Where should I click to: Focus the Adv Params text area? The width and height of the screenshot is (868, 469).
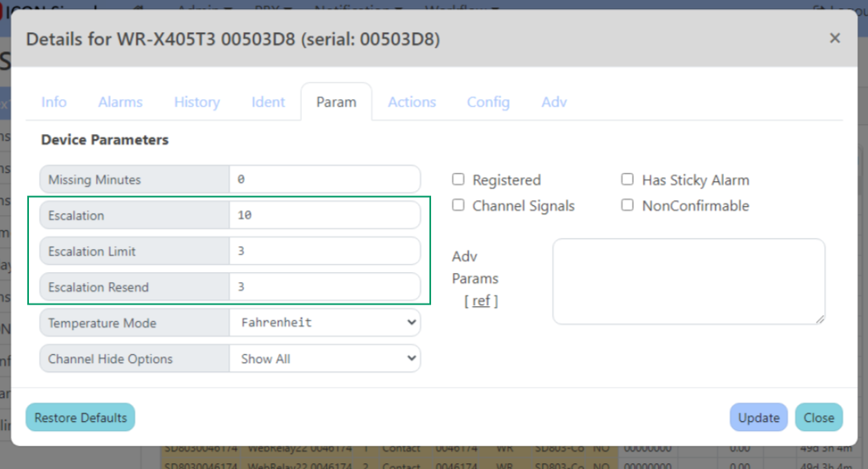(688, 281)
